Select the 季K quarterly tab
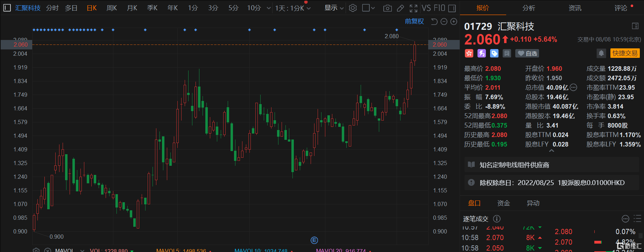 (153, 8)
